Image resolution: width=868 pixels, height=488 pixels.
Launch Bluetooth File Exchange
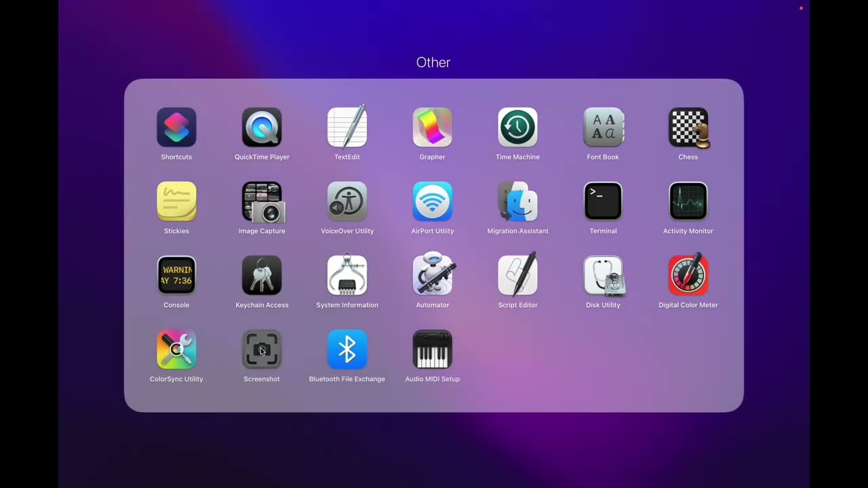click(347, 349)
